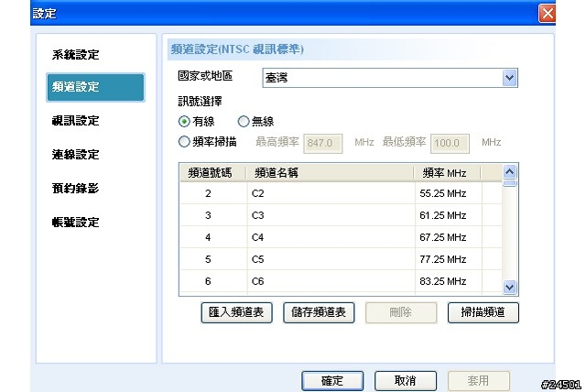Select channel row C6
The height and width of the screenshot is (392, 586).
pos(341,281)
